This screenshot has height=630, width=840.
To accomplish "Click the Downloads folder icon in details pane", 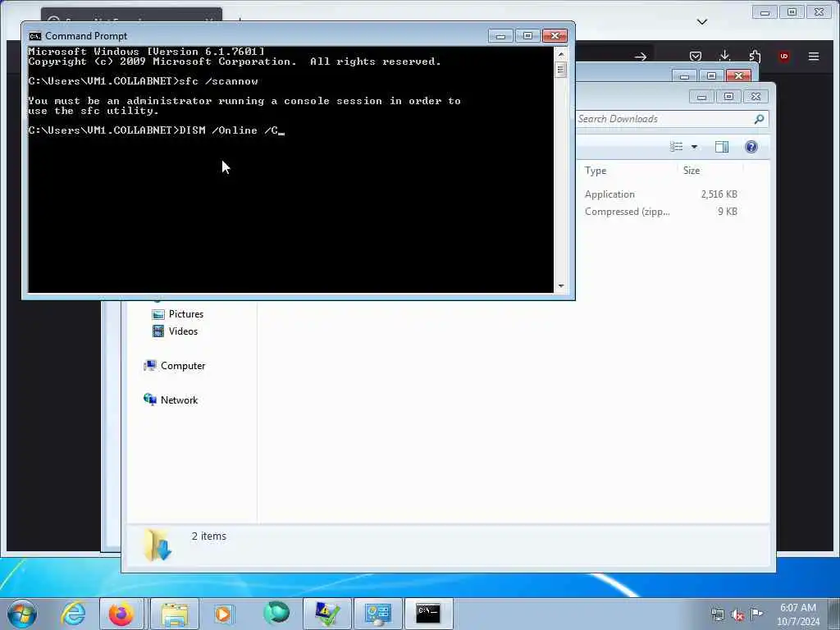I will pyautogui.click(x=157, y=545).
